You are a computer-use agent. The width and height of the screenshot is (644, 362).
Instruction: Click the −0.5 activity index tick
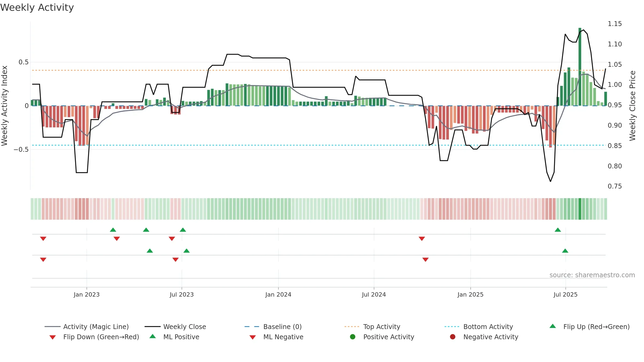21,149
